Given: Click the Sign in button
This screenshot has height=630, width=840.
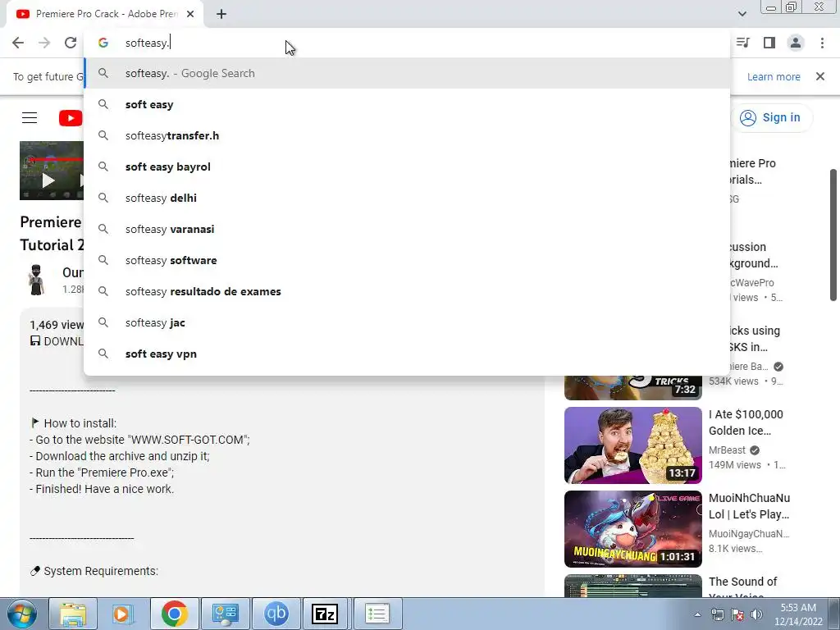Looking at the screenshot, I should [x=771, y=117].
